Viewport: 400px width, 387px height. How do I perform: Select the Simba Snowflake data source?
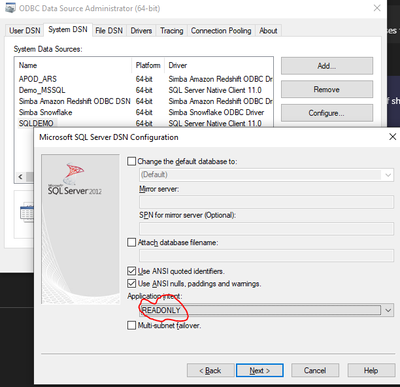(45, 112)
